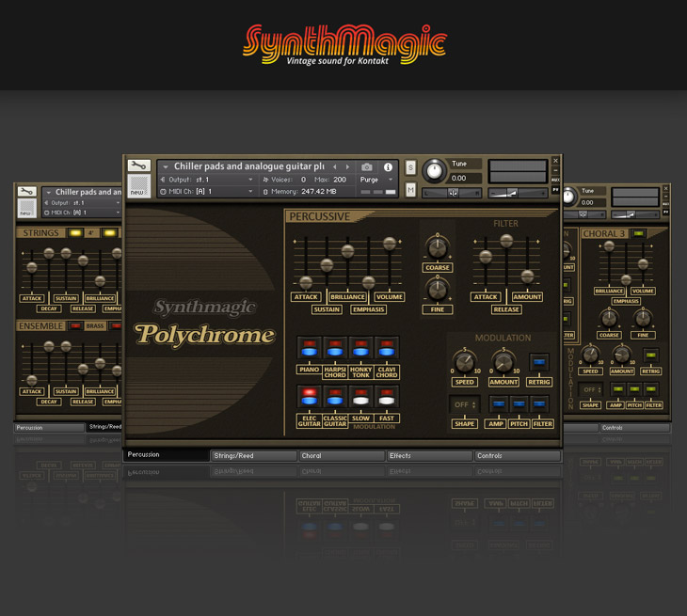Toggle the Elec Guitar sound switch
Viewport: 687px width, 616px height.
pos(310,397)
